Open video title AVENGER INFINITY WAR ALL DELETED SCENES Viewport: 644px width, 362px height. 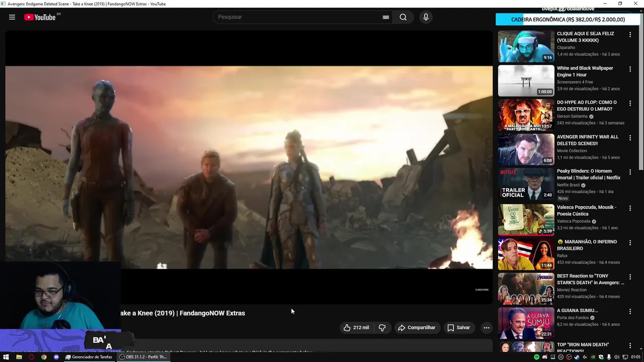pyautogui.click(x=588, y=140)
